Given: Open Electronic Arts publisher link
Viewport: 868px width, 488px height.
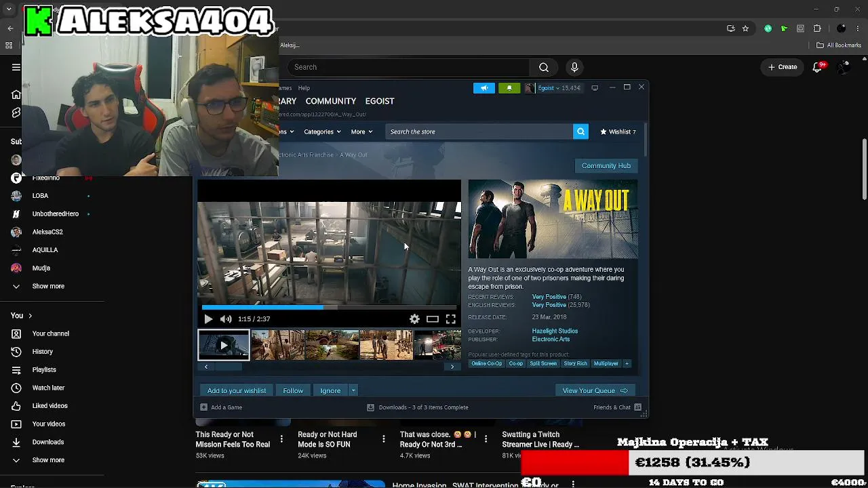Looking at the screenshot, I should tap(551, 339).
